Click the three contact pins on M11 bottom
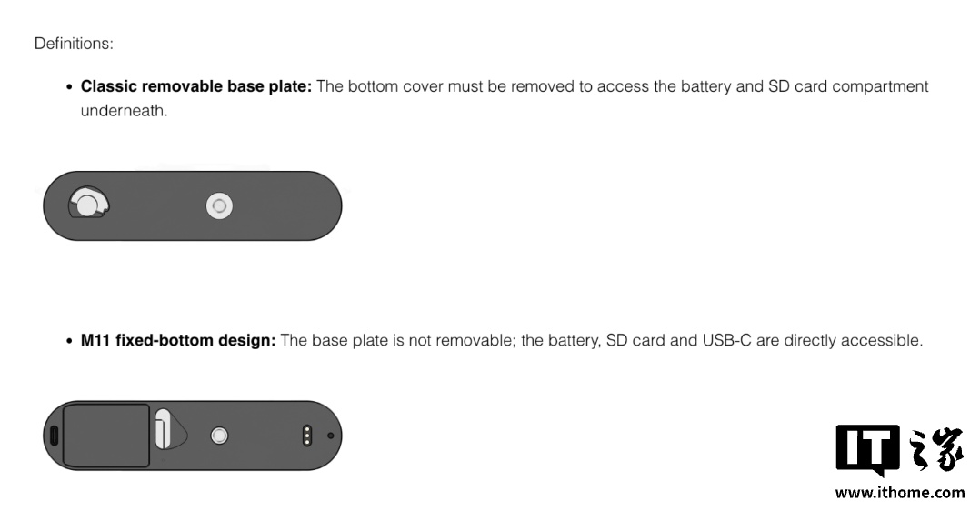 [x=307, y=436]
